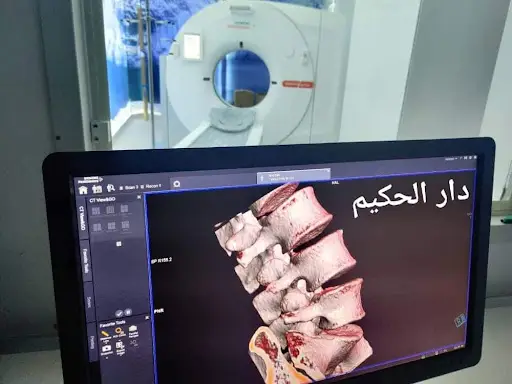Choose first layout thumbnail in CT View&GO
512x384 pixels.
(96, 211)
